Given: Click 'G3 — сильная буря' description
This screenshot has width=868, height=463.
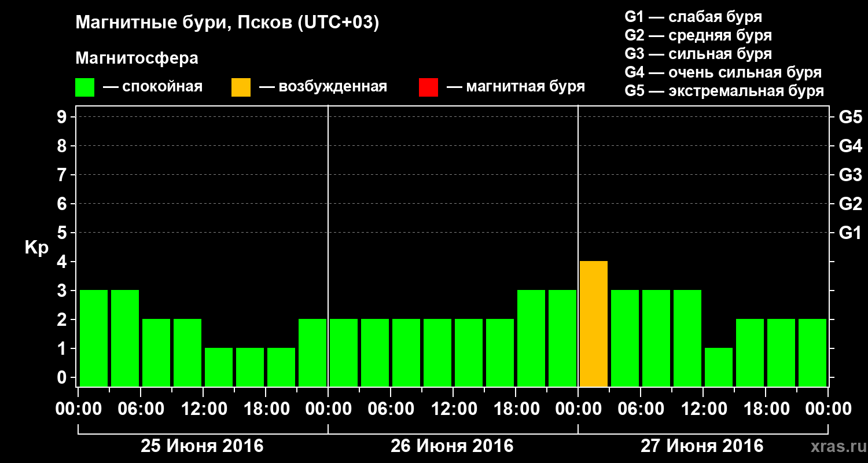Looking at the screenshot, I should [x=698, y=54].
